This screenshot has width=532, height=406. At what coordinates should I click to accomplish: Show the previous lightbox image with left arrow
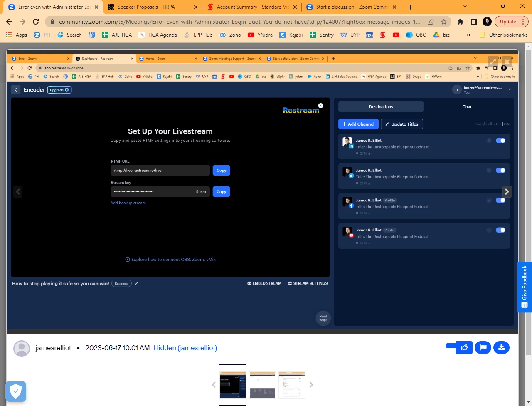[x=18, y=192]
